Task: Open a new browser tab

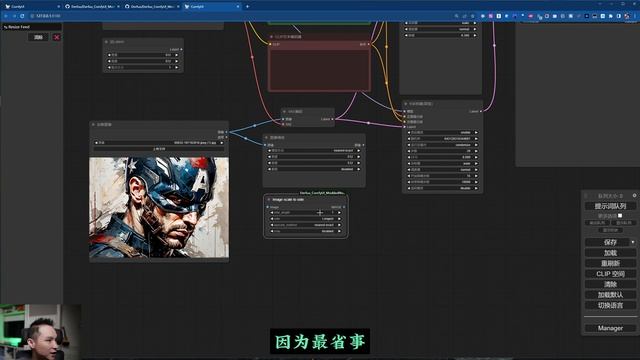Action: pyautogui.click(x=247, y=7)
